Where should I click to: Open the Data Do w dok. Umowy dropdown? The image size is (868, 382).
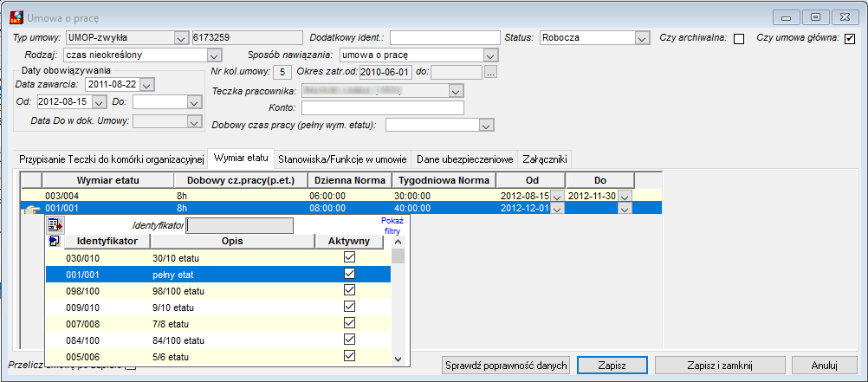(x=194, y=121)
